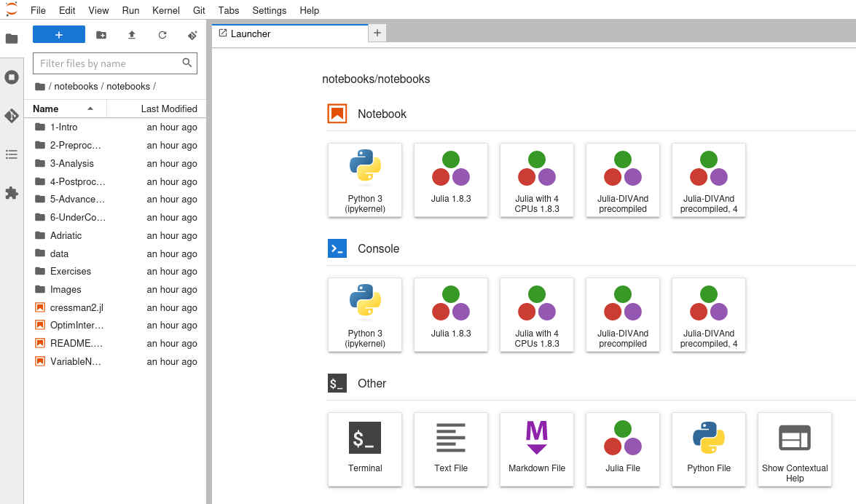Image resolution: width=856 pixels, height=504 pixels.
Task: Select the cressman2.jl file
Action: pyautogui.click(x=115, y=307)
